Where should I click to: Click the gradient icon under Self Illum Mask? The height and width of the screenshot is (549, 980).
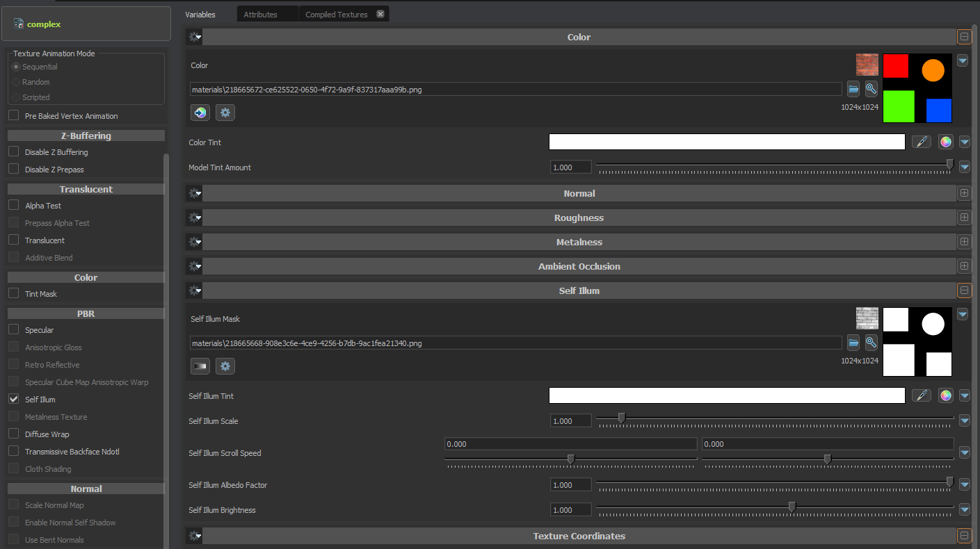click(x=200, y=366)
